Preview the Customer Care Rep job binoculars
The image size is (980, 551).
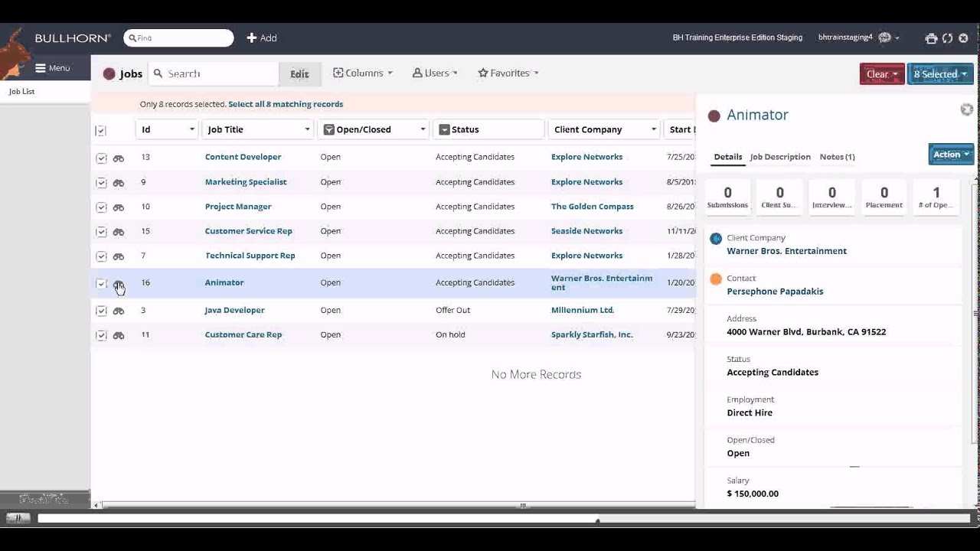tap(119, 336)
